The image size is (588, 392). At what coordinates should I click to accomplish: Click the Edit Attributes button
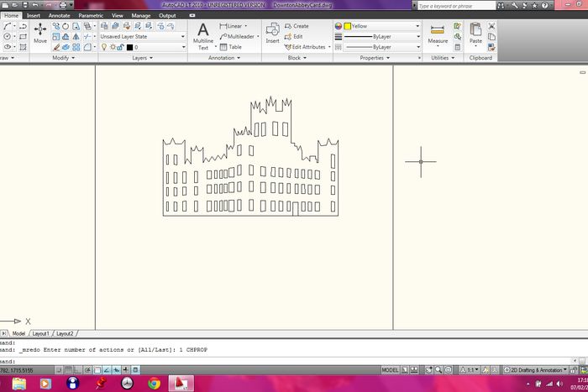point(307,47)
